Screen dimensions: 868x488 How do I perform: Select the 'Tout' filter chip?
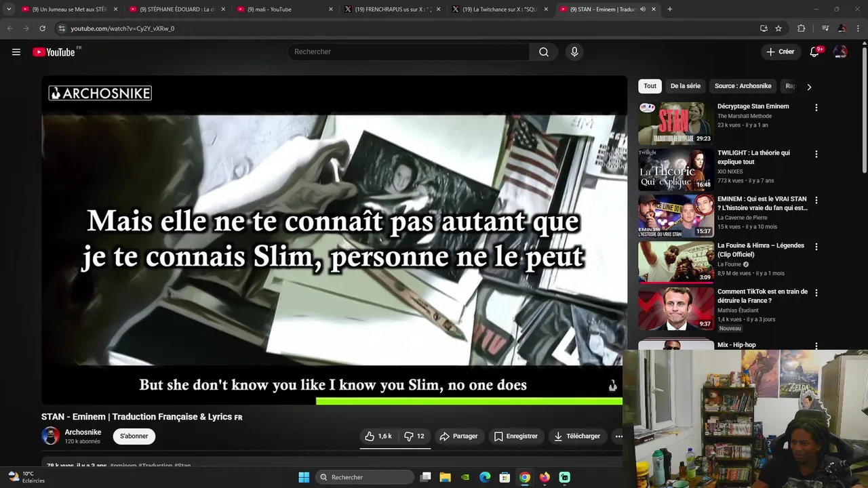(x=650, y=86)
